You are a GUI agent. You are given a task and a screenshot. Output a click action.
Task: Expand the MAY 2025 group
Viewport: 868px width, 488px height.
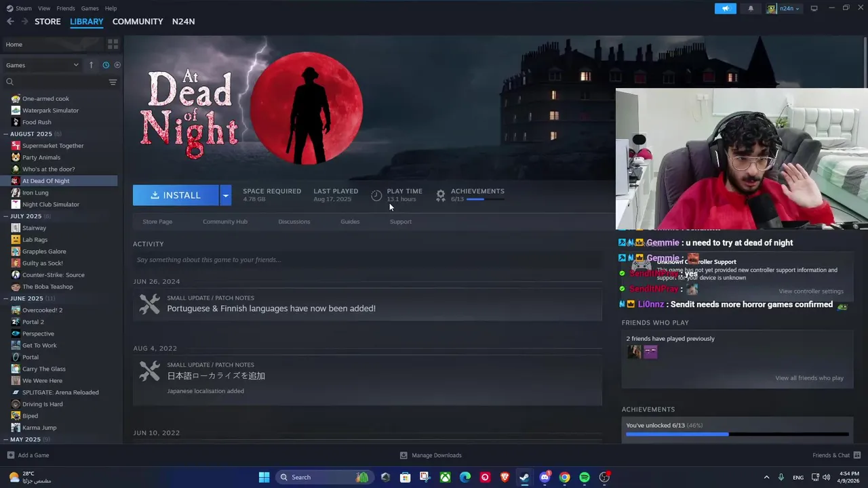click(x=5, y=439)
